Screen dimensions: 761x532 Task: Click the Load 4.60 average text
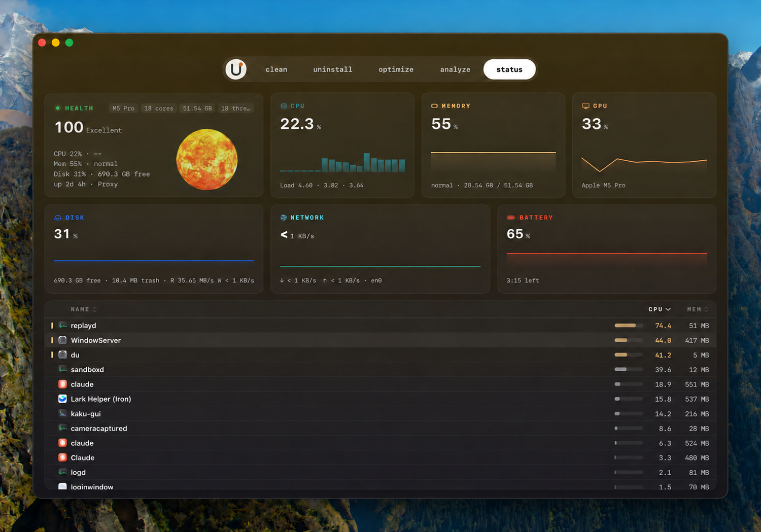pyautogui.click(x=322, y=186)
